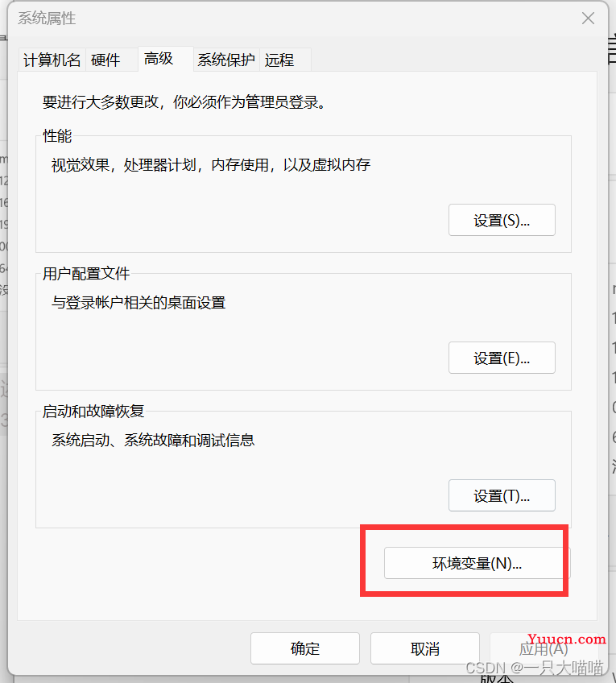Click the 取消 button

click(x=425, y=648)
